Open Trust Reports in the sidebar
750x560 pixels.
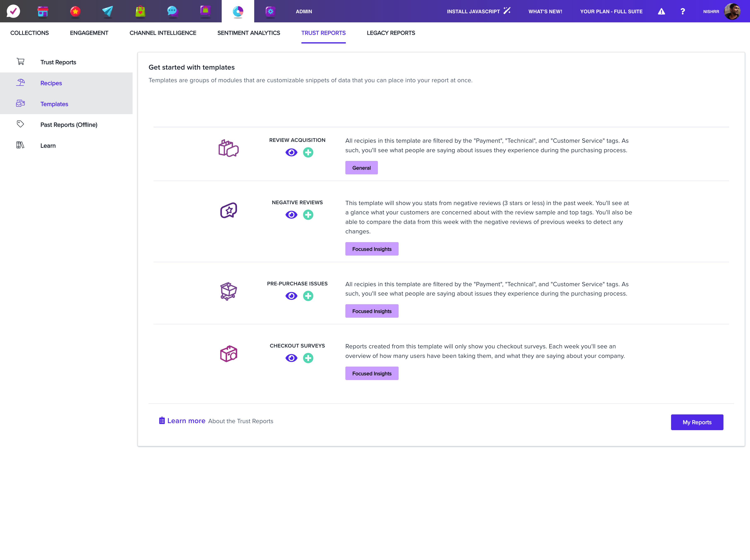click(x=66, y=62)
